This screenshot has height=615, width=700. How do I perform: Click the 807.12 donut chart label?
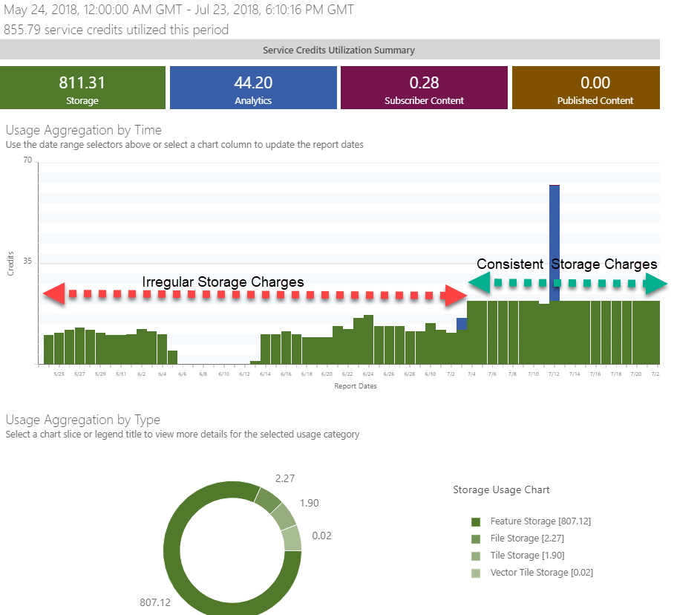point(155,602)
